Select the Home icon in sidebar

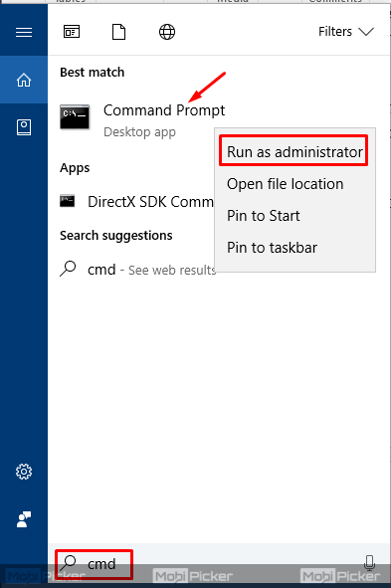(24, 80)
